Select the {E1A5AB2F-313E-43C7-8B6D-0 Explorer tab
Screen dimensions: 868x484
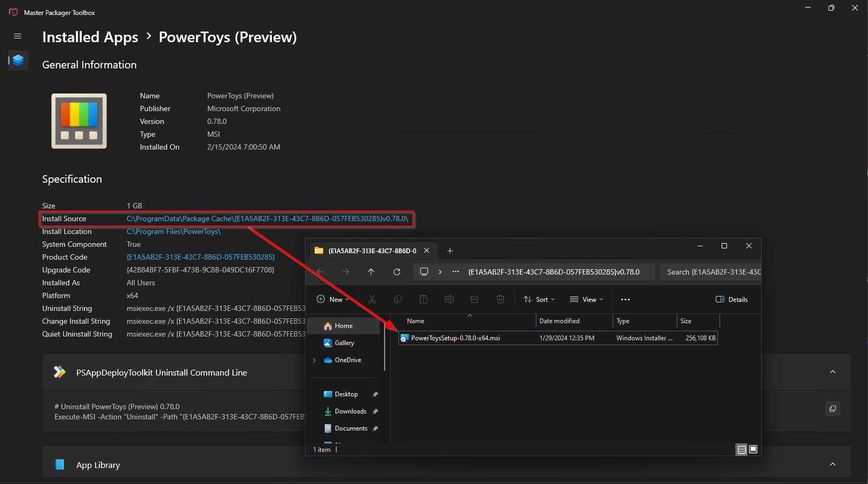coord(372,251)
